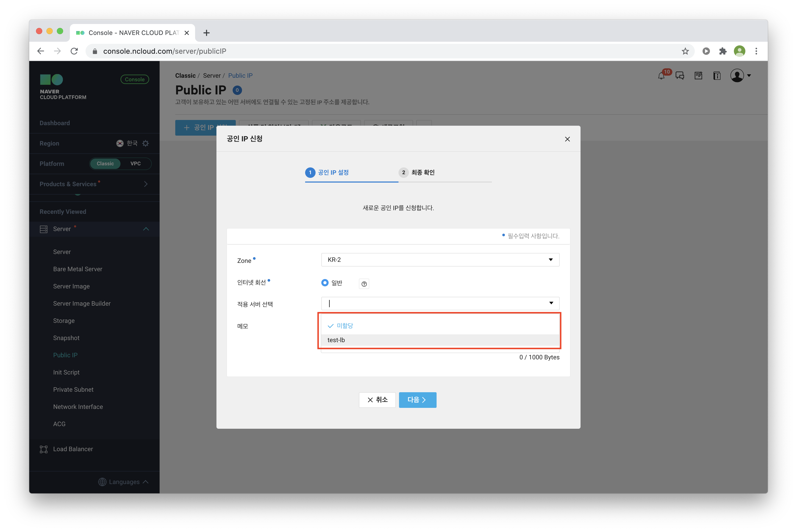Open the chat support icon

pos(680,76)
